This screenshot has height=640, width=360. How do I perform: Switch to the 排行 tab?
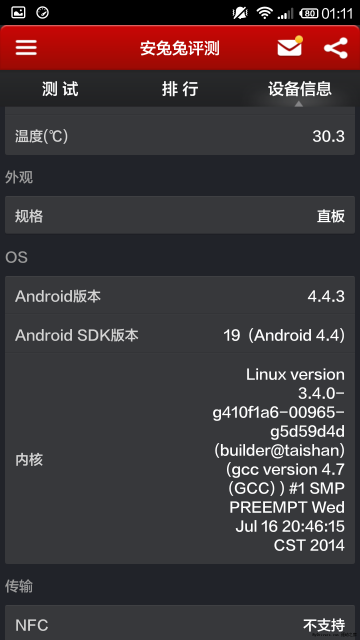(180, 89)
